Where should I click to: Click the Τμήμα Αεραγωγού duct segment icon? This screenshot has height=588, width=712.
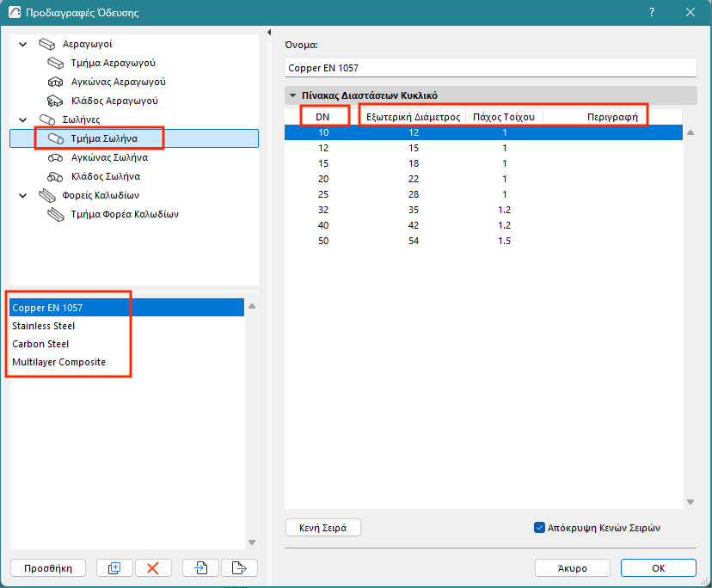coord(55,63)
